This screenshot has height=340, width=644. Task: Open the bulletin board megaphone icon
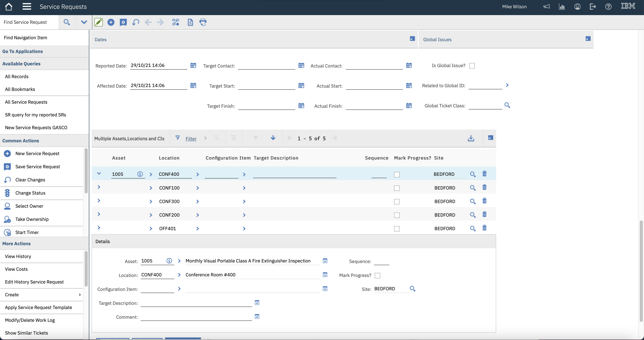pyautogui.click(x=547, y=7)
